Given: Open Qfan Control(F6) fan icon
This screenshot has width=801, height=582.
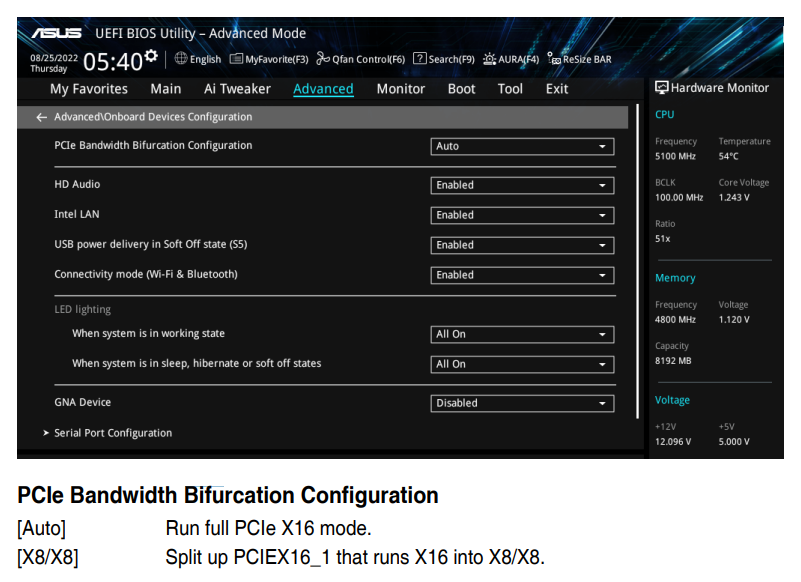Looking at the screenshot, I should coord(323,59).
